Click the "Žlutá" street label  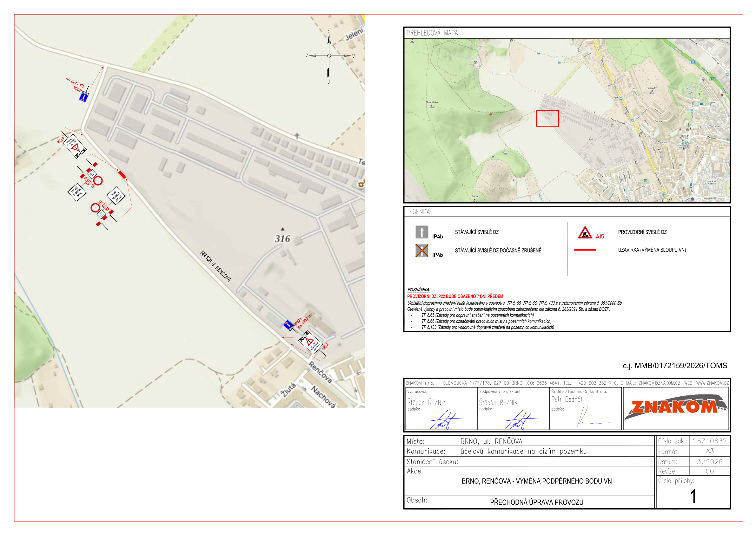(x=288, y=390)
